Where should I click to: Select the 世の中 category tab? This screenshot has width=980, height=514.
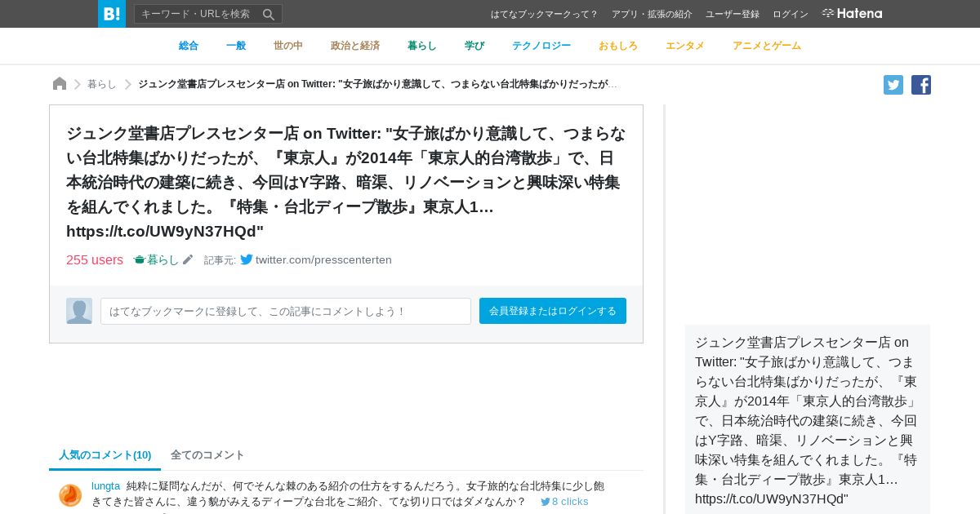pos(288,46)
